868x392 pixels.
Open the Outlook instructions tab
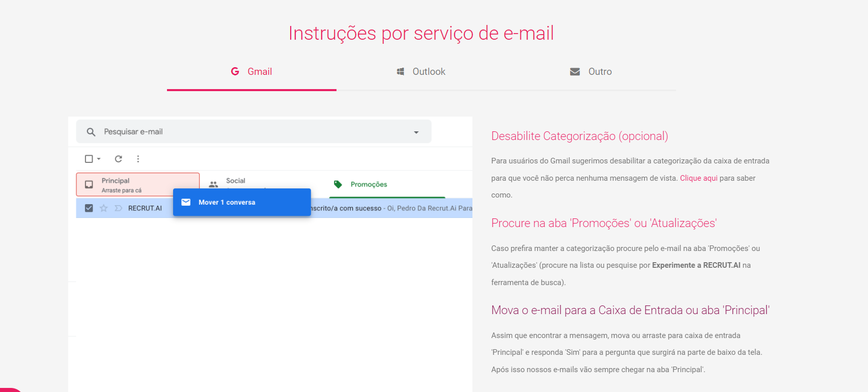421,72
